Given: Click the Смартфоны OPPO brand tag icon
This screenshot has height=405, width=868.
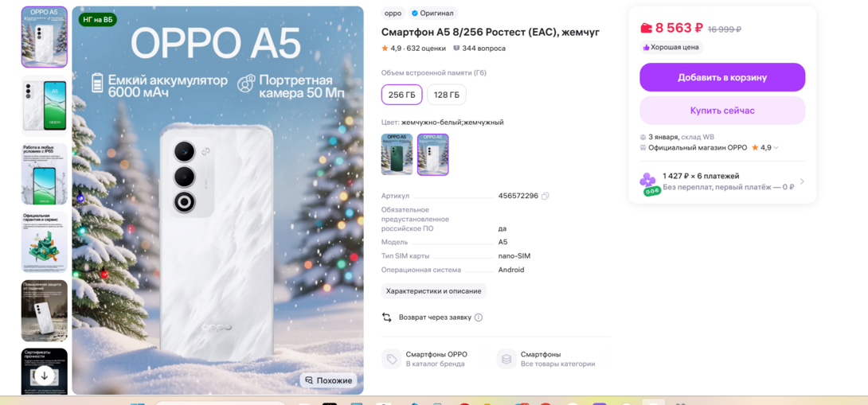Looking at the screenshot, I should tap(391, 359).
